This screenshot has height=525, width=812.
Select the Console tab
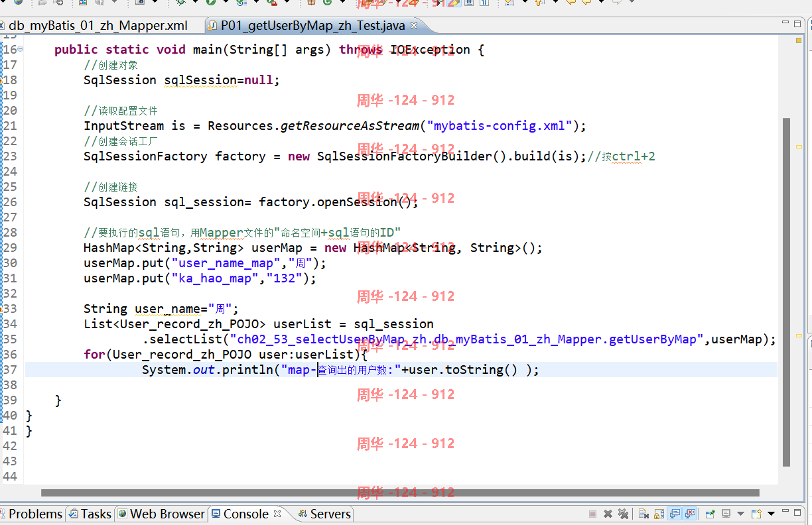click(x=245, y=514)
